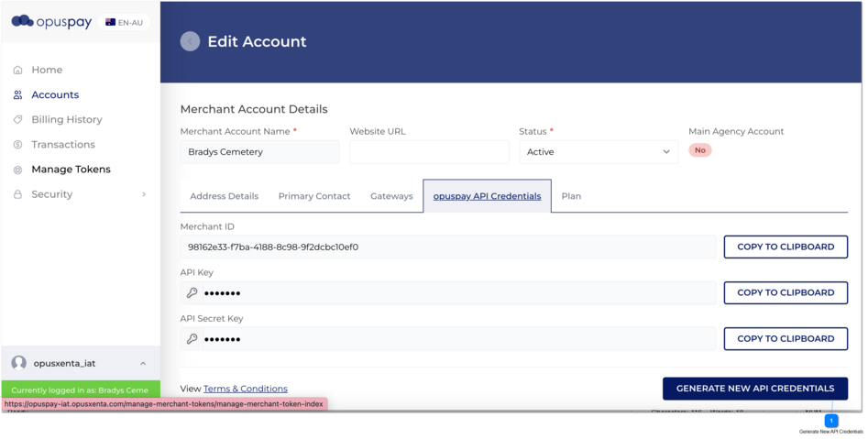Click the Merchant ID value field
Image resolution: width=868 pixels, height=439 pixels.
(448, 247)
